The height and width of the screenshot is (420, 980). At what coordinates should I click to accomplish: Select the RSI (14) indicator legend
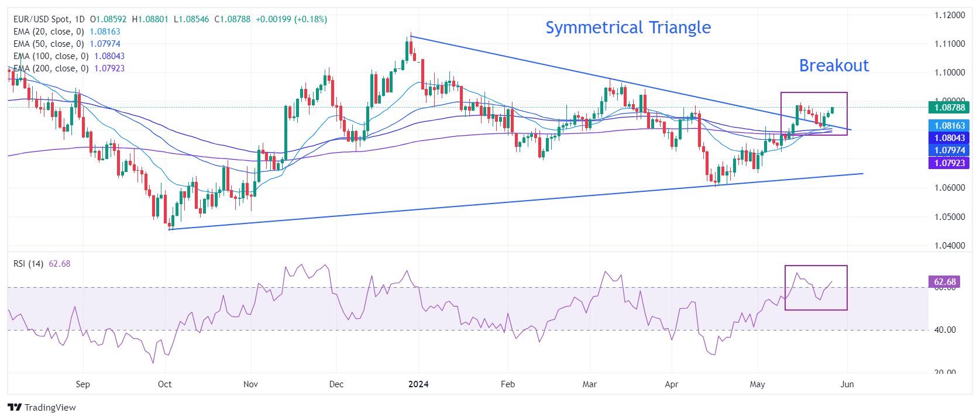tap(29, 264)
